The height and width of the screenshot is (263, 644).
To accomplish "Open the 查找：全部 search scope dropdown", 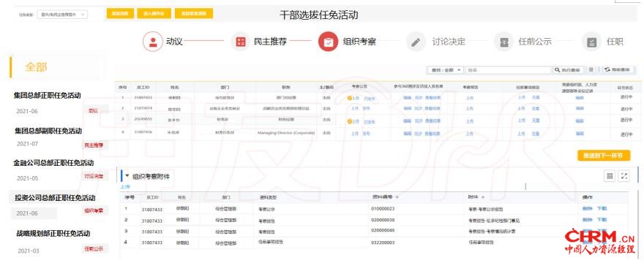I will point(445,70).
